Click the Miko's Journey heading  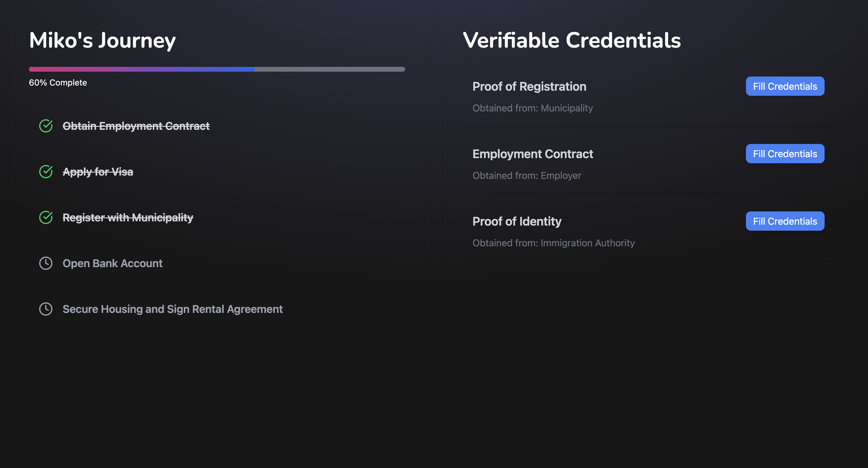point(102,40)
